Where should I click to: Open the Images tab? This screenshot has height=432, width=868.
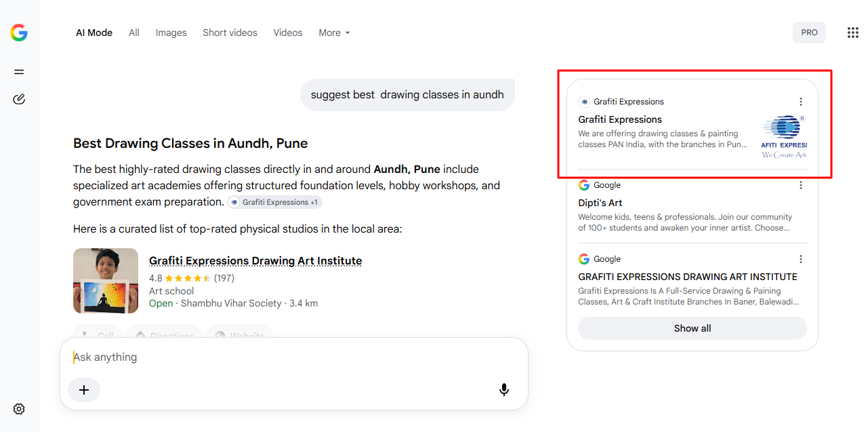[171, 33]
